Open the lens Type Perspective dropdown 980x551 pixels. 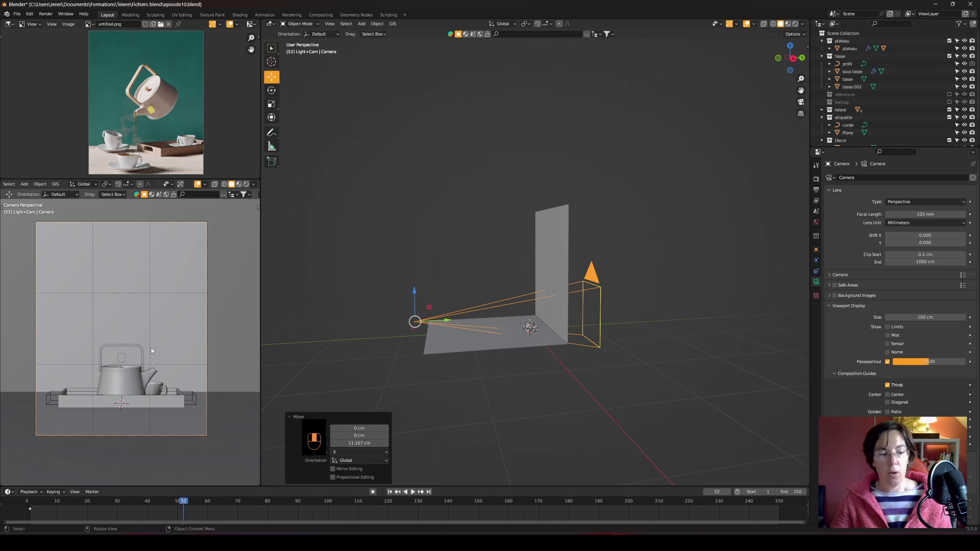pyautogui.click(x=925, y=202)
